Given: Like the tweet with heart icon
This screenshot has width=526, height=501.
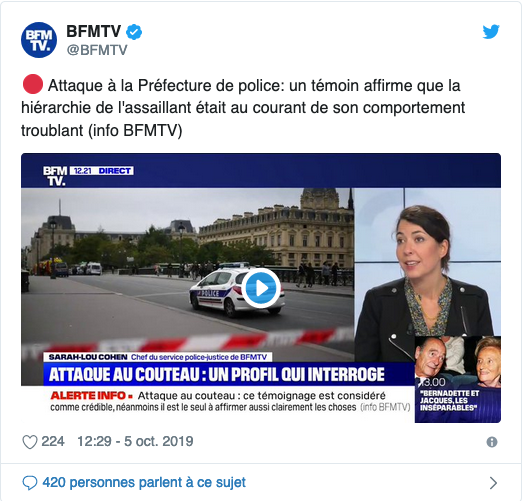Looking at the screenshot, I should click(30, 442).
